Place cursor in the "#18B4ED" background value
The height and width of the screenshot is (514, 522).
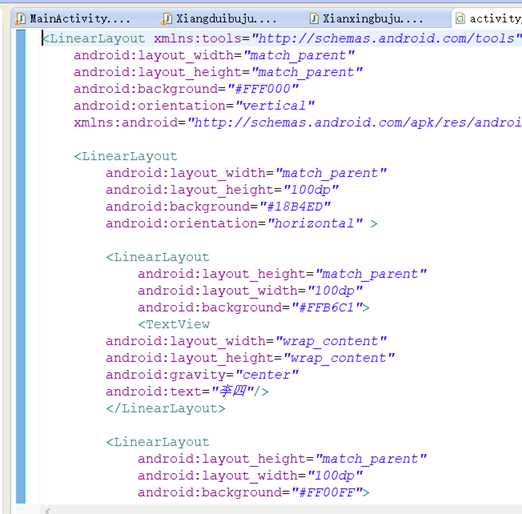(x=295, y=207)
